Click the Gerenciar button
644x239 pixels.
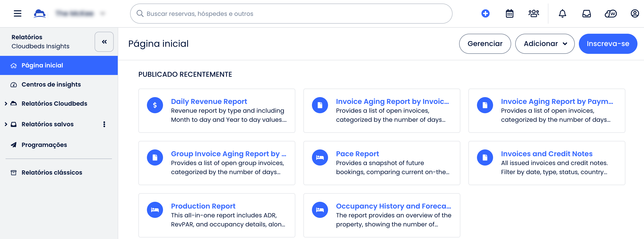pyautogui.click(x=485, y=44)
